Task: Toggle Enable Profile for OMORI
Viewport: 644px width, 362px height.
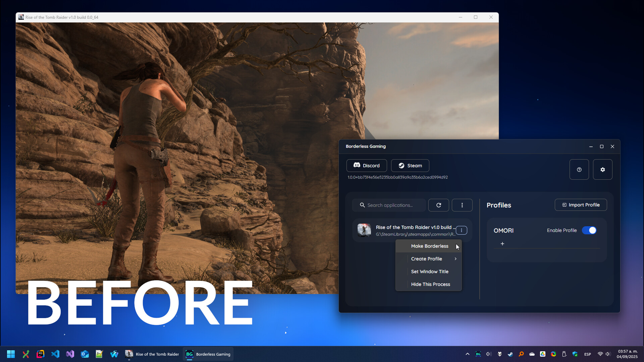Action: 589,230
